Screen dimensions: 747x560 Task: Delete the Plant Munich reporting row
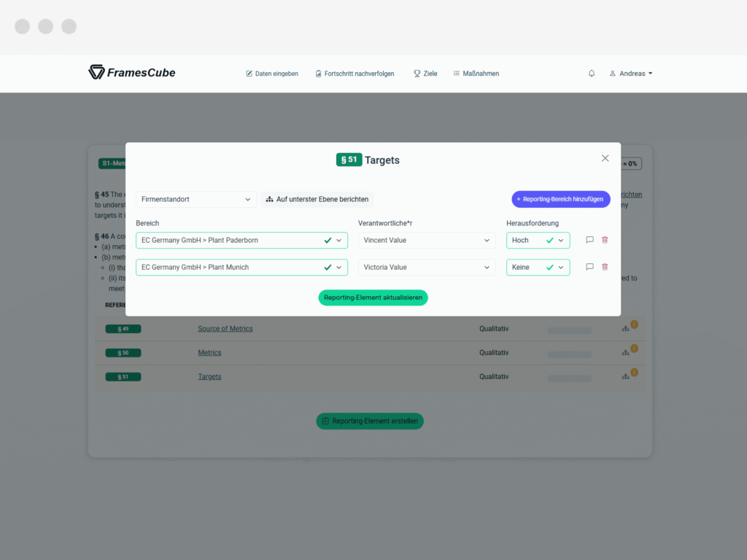point(605,267)
